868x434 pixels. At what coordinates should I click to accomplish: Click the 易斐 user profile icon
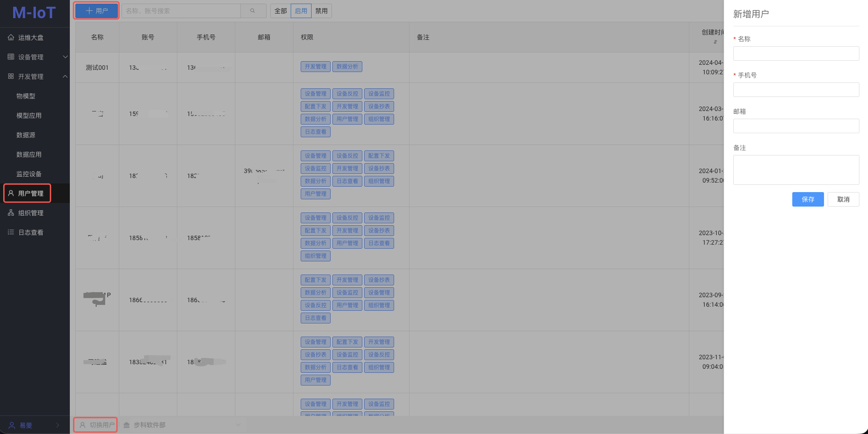coord(12,425)
